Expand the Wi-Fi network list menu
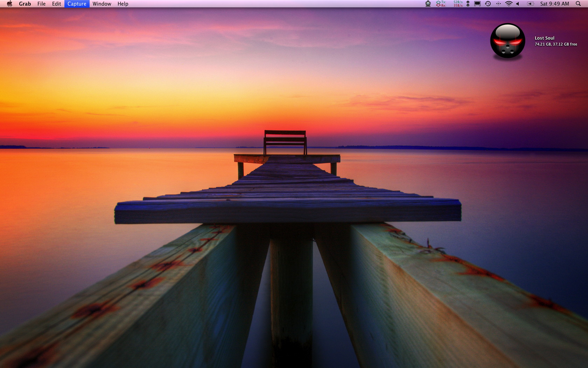The width and height of the screenshot is (588, 368). pyautogui.click(x=509, y=4)
